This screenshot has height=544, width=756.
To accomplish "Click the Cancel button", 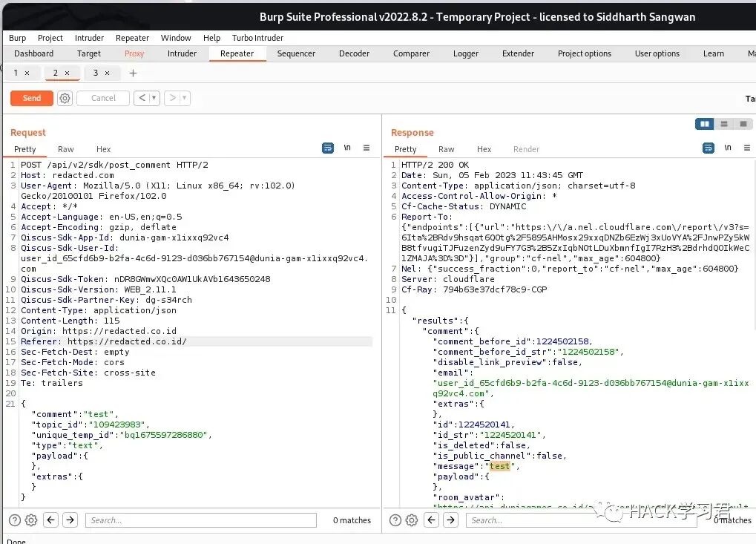I will [x=103, y=98].
